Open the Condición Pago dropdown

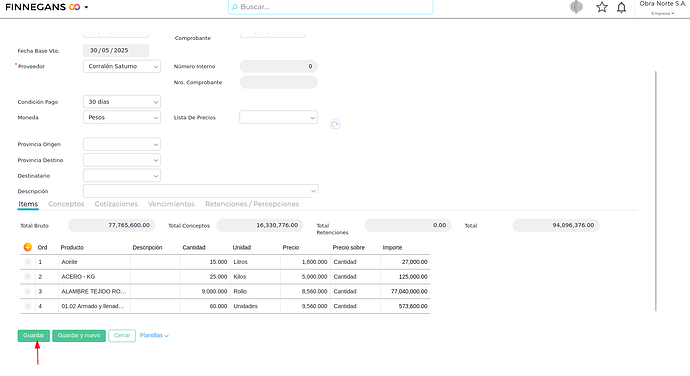click(122, 102)
